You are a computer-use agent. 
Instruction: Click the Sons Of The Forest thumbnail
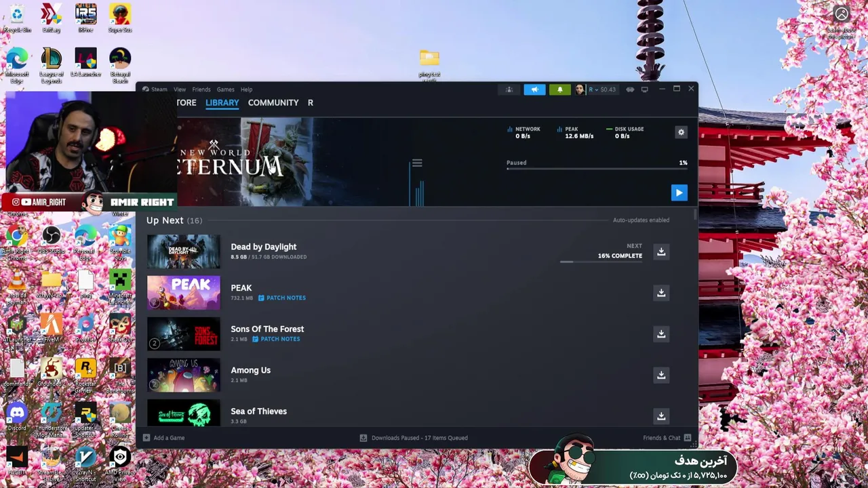click(184, 334)
